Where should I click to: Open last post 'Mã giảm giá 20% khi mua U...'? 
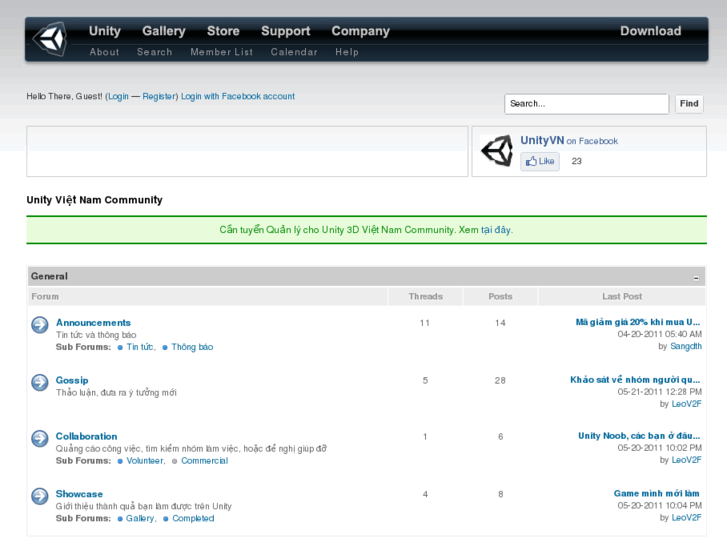pyautogui.click(x=638, y=322)
